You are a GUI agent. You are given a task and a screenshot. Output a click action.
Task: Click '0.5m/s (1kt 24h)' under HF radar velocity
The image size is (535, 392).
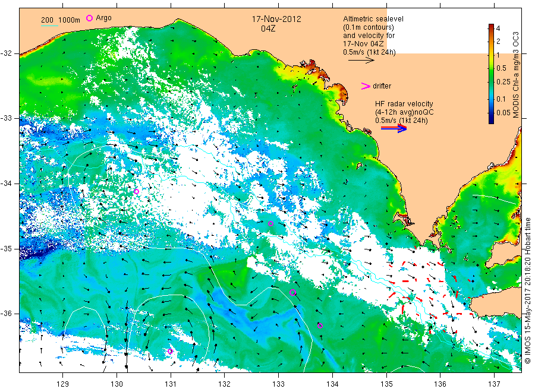tap(401, 121)
